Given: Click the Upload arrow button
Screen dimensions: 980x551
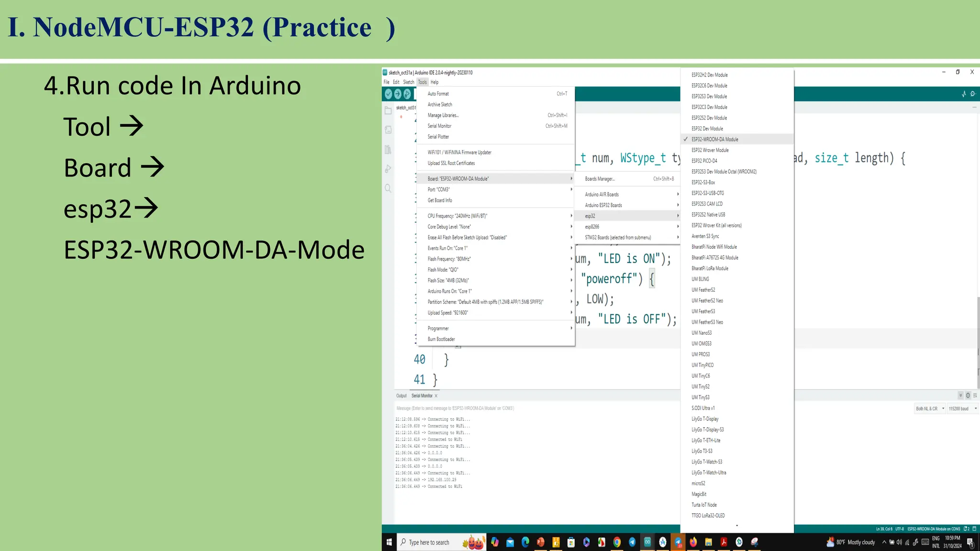Looking at the screenshot, I should (x=398, y=94).
